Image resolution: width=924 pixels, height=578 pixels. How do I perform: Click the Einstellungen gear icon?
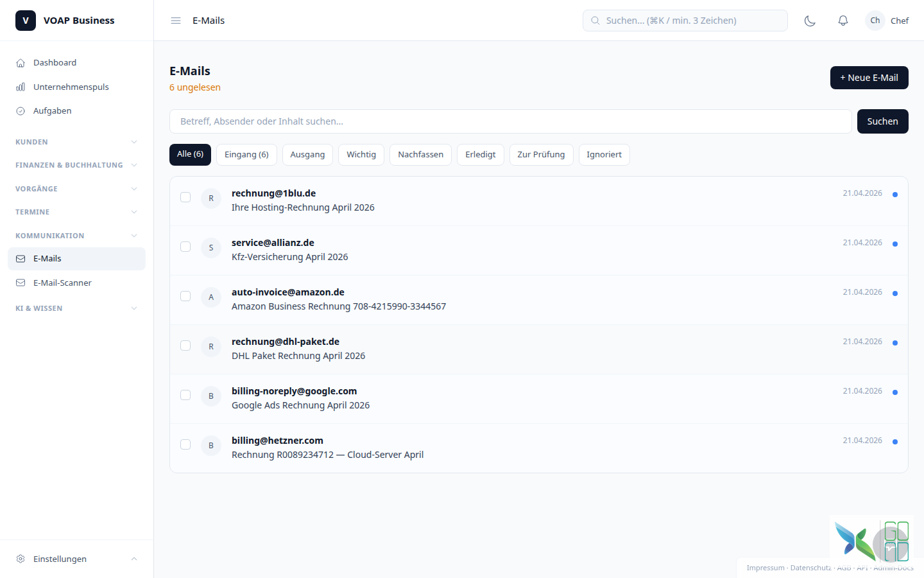point(21,559)
